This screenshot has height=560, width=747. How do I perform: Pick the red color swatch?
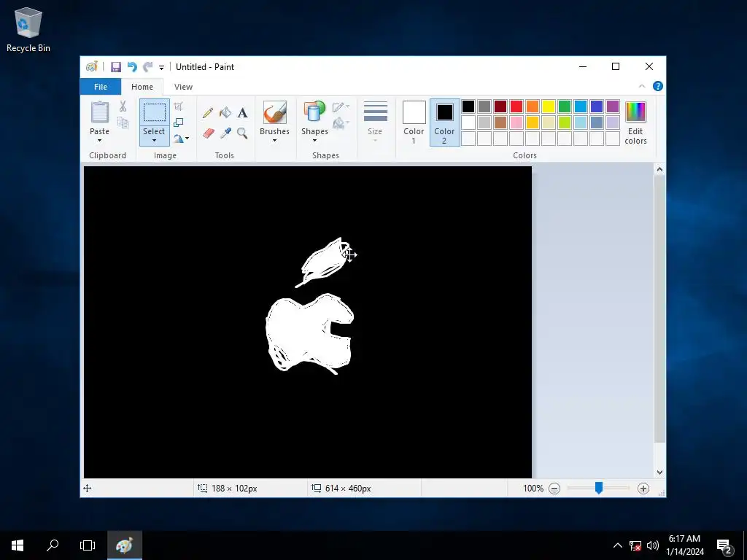[516, 106]
